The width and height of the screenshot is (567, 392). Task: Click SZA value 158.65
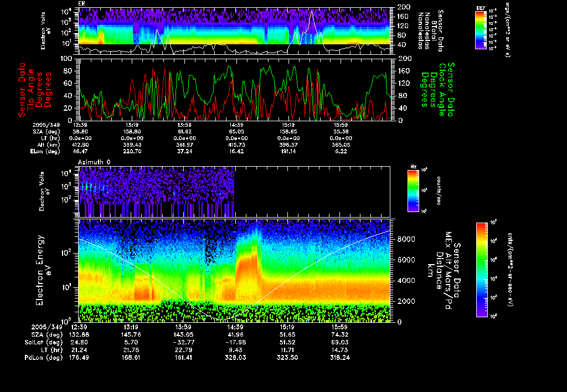click(288, 132)
